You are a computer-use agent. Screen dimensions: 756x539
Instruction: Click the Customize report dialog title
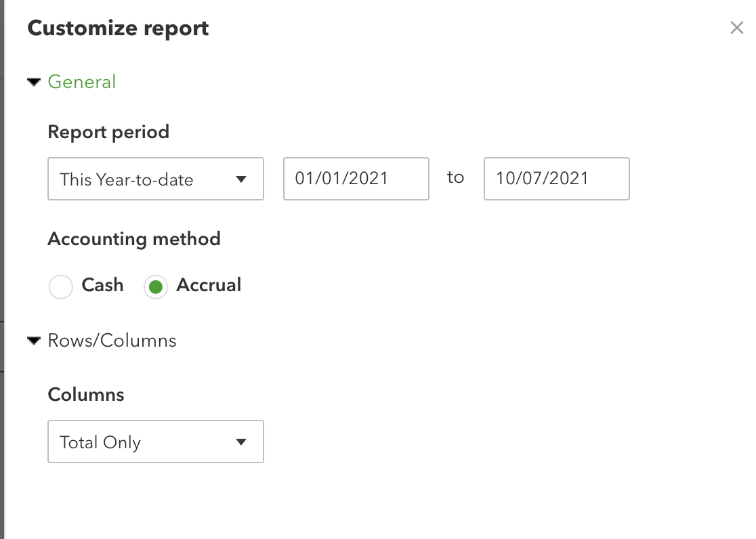coord(117,28)
